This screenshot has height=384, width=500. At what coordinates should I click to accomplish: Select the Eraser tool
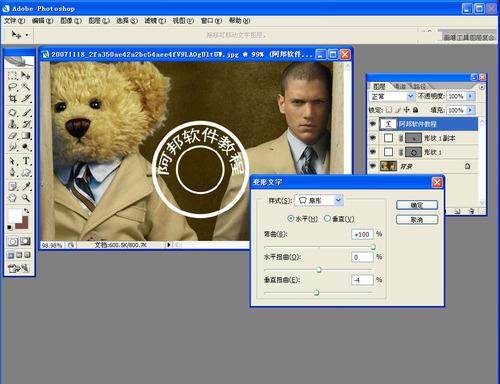coord(13,136)
